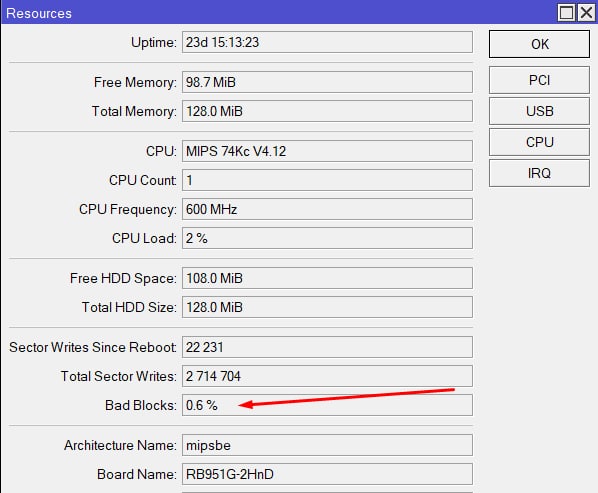This screenshot has height=493, width=598.
Task: Click the Board Name label
Action: [x=137, y=474]
